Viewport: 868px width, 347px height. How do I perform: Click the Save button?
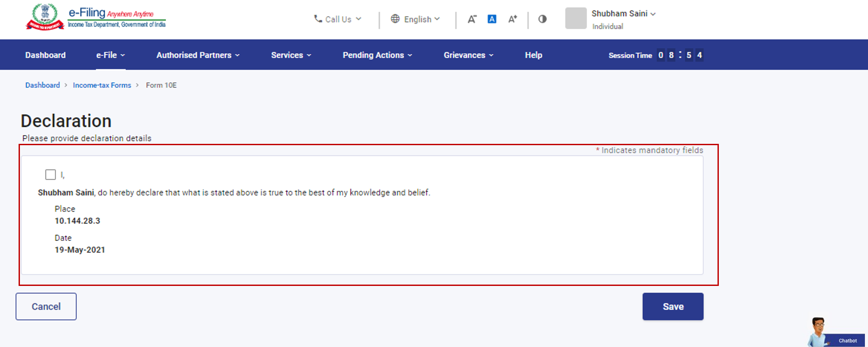(672, 306)
